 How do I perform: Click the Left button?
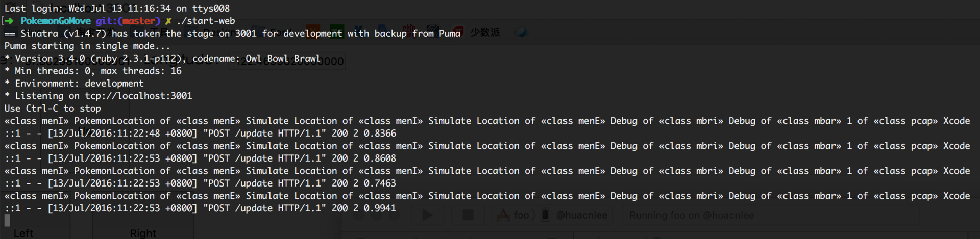click(23, 233)
